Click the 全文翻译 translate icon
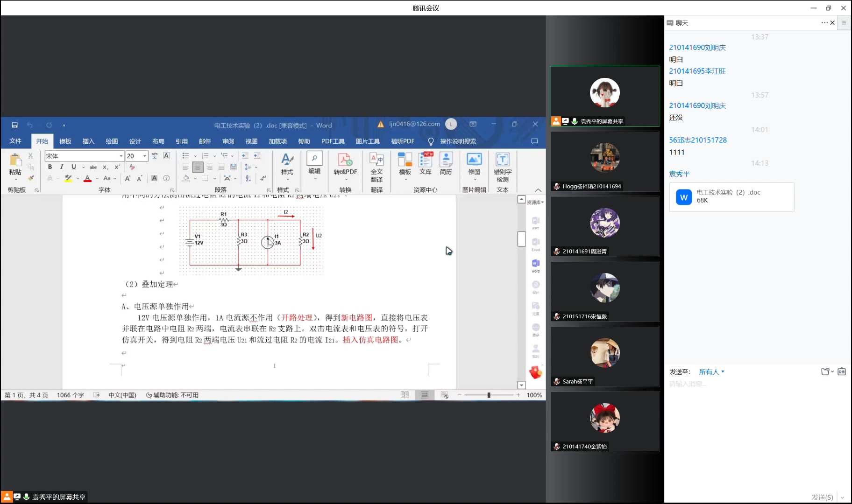The width and height of the screenshot is (852, 504). click(x=376, y=159)
